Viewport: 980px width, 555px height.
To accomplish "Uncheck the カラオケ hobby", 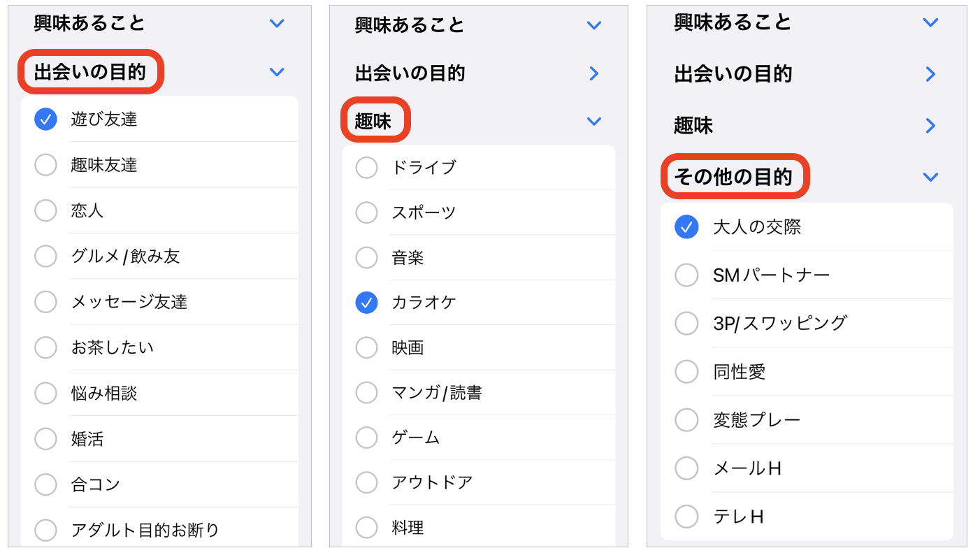I will 366,303.
